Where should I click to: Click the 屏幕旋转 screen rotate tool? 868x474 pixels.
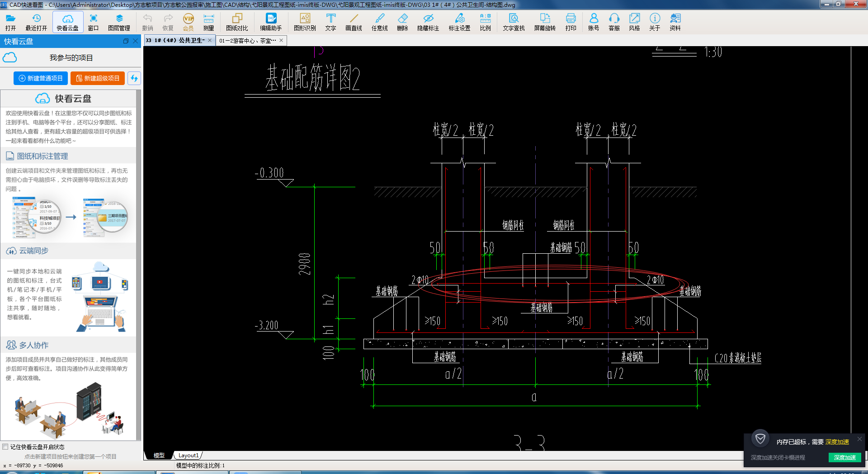pyautogui.click(x=545, y=22)
